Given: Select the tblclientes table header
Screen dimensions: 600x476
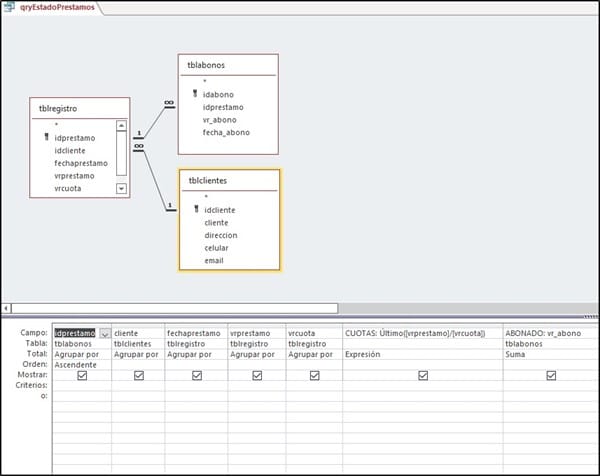Looking at the screenshot, I should [229, 179].
